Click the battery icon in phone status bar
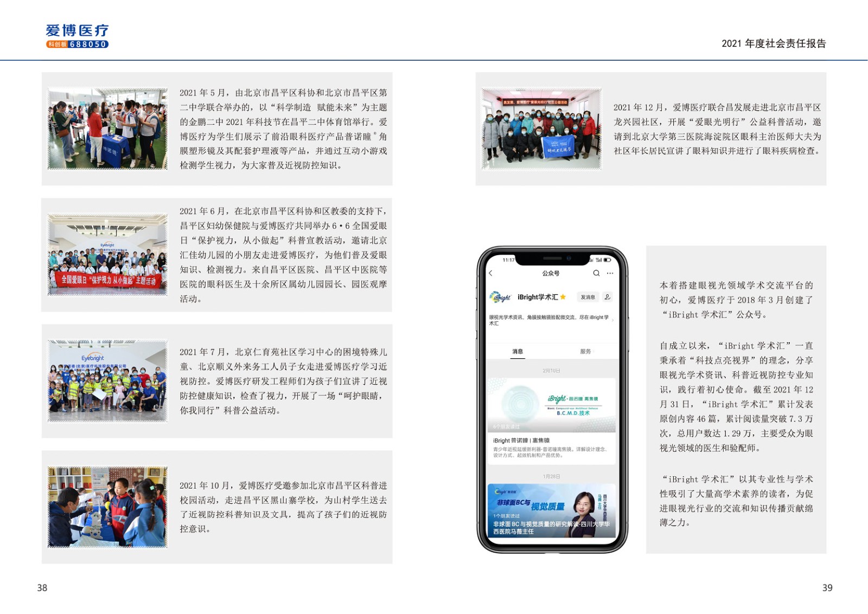The height and width of the screenshot is (614, 868). pos(607,260)
